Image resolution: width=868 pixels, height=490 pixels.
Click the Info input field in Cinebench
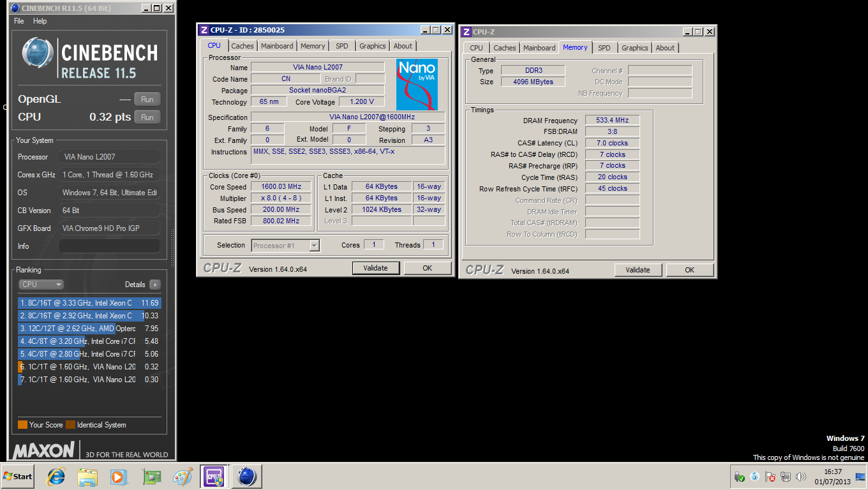point(109,246)
